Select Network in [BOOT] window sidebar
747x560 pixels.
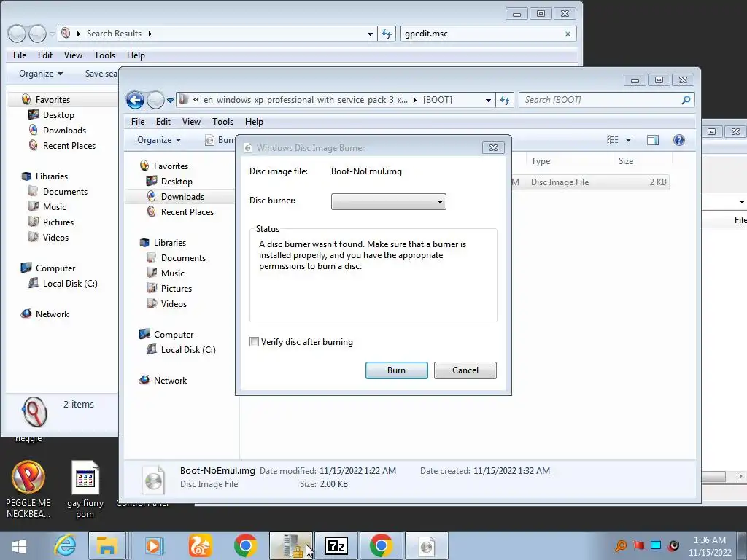coord(170,381)
